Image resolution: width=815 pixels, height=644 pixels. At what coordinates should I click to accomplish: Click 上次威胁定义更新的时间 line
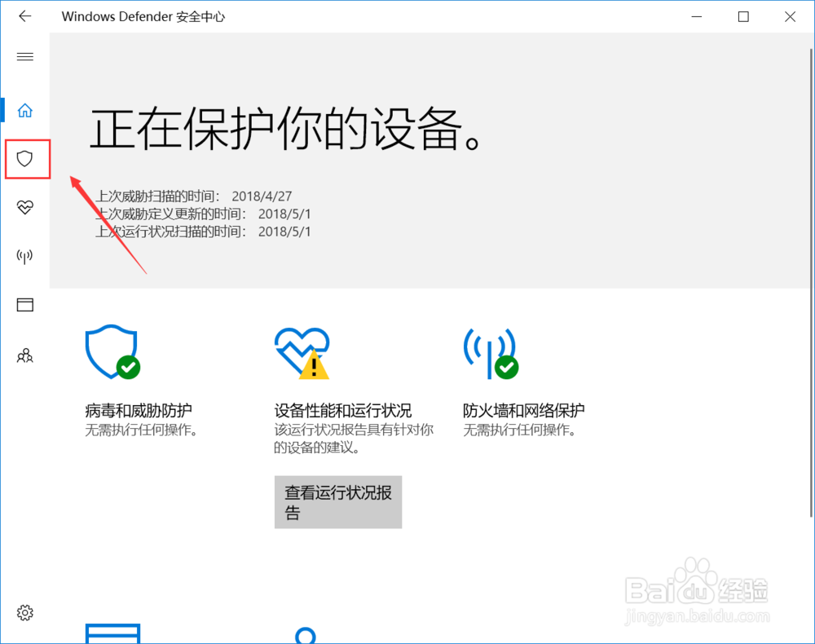coord(203,214)
